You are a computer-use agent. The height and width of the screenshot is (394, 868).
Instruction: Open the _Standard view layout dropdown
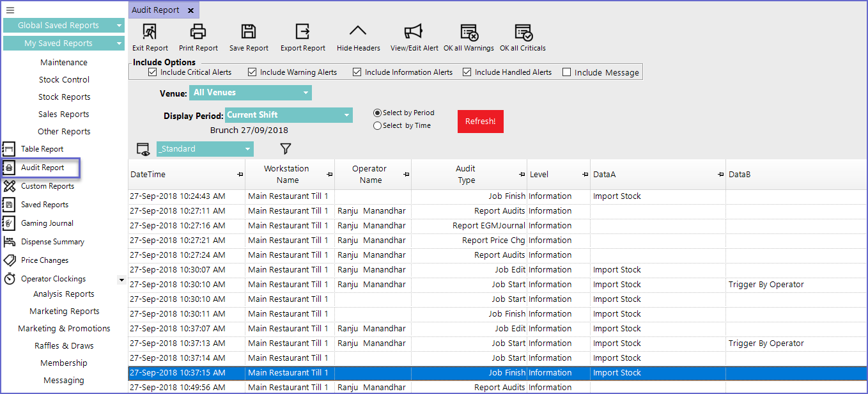pyautogui.click(x=205, y=149)
